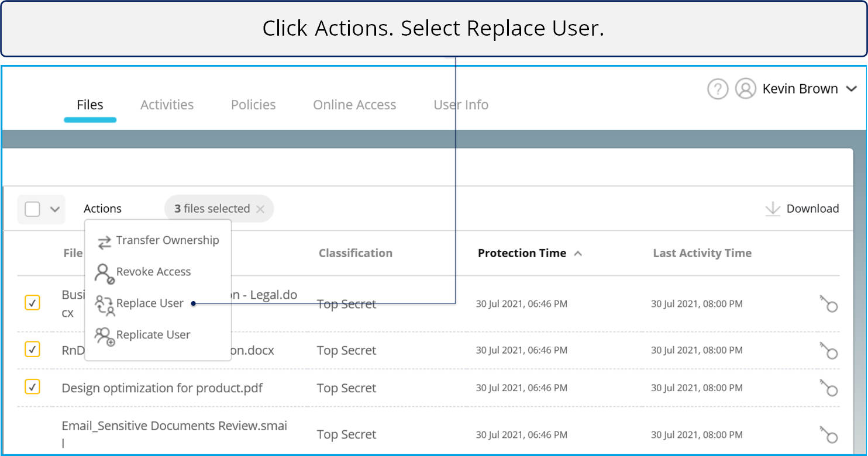The height and width of the screenshot is (456, 868).
Task: Click the key icon for Design optimization row
Action: pyautogui.click(x=828, y=388)
